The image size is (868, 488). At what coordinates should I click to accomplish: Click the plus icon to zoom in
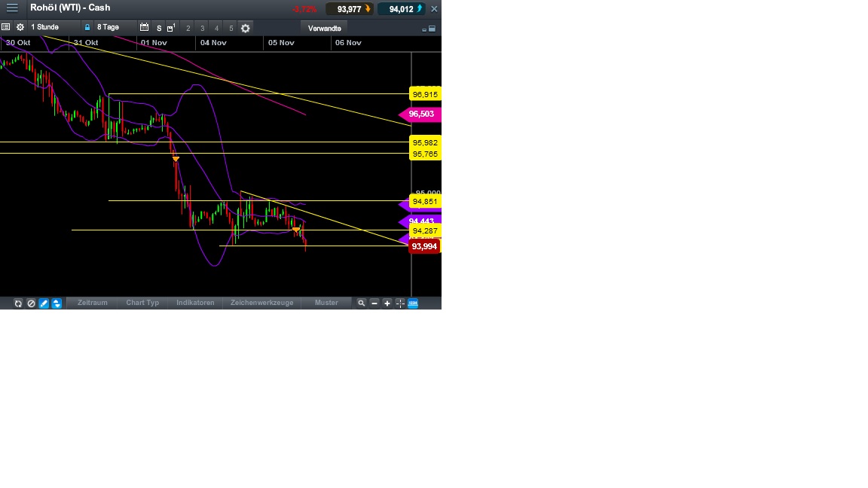click(x=387, y=303)
